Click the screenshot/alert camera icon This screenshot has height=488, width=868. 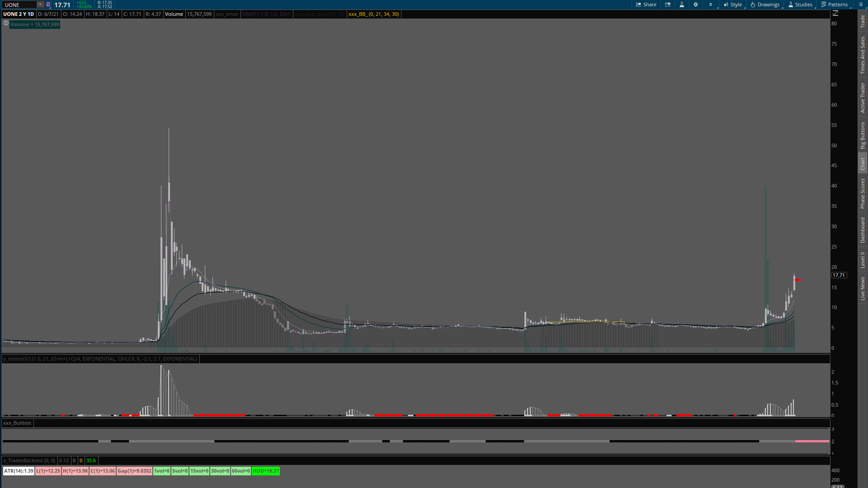point(668,5)
